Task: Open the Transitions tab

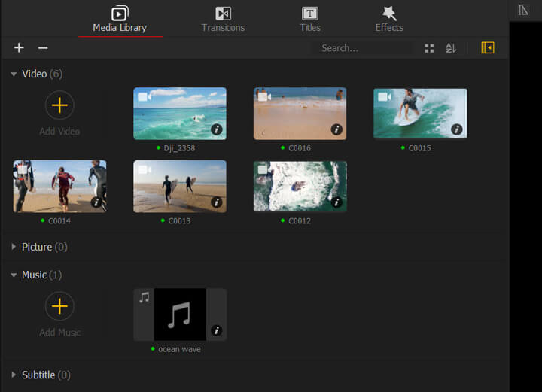Action: pyautogui.click(x=223, y=20)
